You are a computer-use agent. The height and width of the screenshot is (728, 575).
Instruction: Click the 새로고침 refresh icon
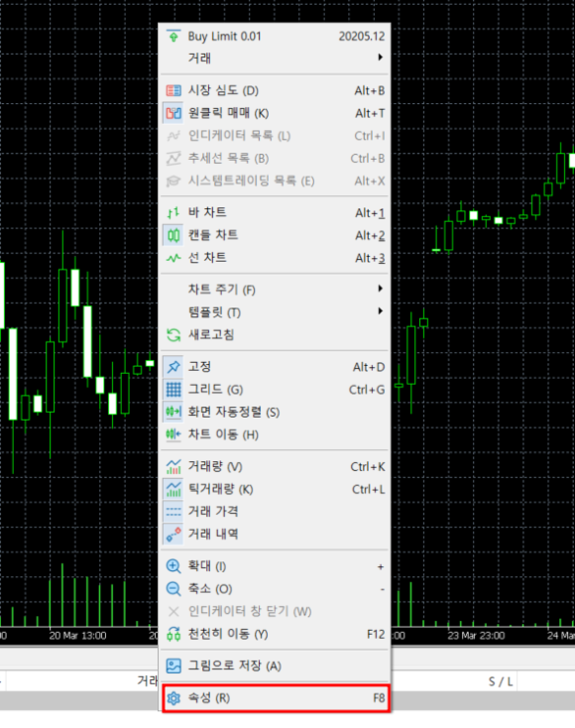tap(173, 335)
